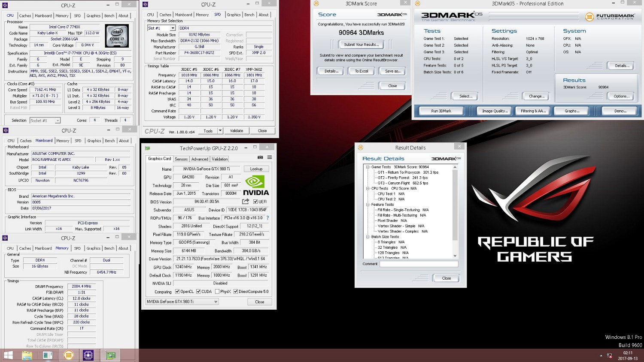The width and height of the screenshot is (644, 362).
Task: Click the Bus Interface question mark icon
Action: coord(267,218)
